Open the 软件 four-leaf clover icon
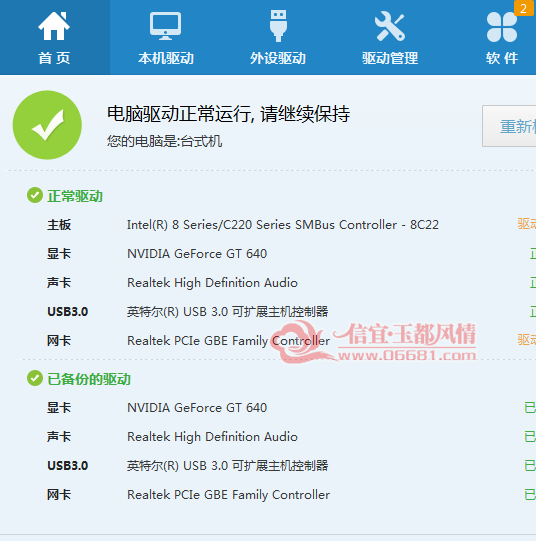Viewport: 536px width, 541px height. pos(502,27)
